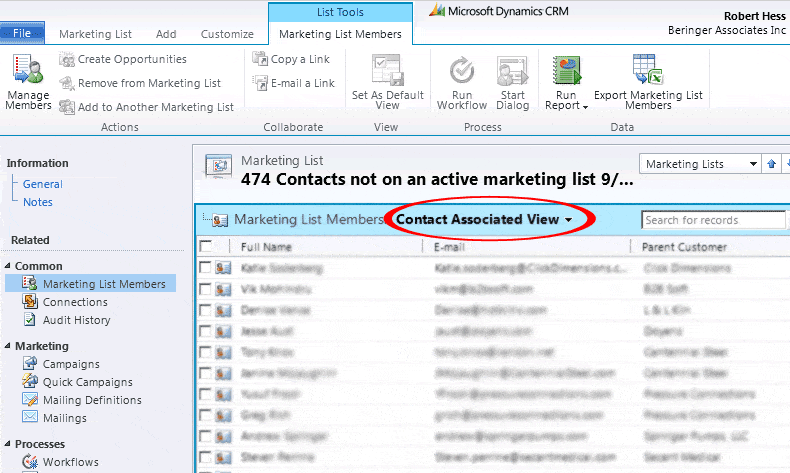Select the Marketing List Members ribbon tab
790x473 pixels.
pos(341,34)
